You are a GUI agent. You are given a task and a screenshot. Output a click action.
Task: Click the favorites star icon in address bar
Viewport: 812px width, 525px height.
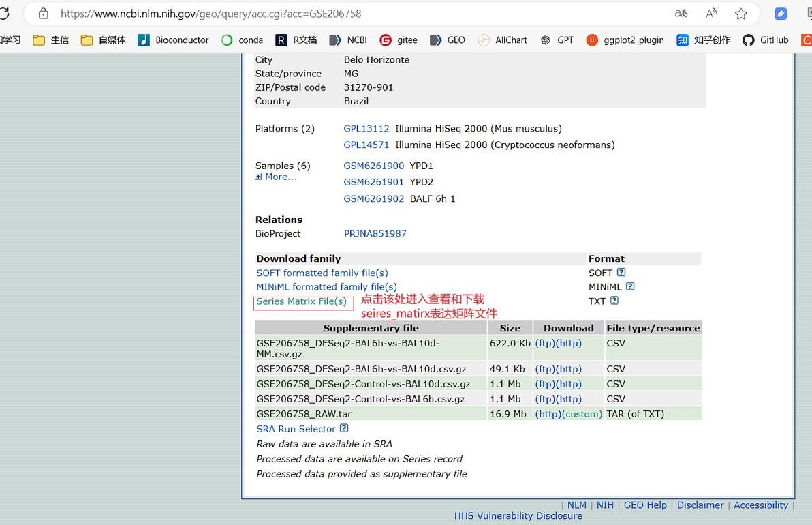point(741,14)
